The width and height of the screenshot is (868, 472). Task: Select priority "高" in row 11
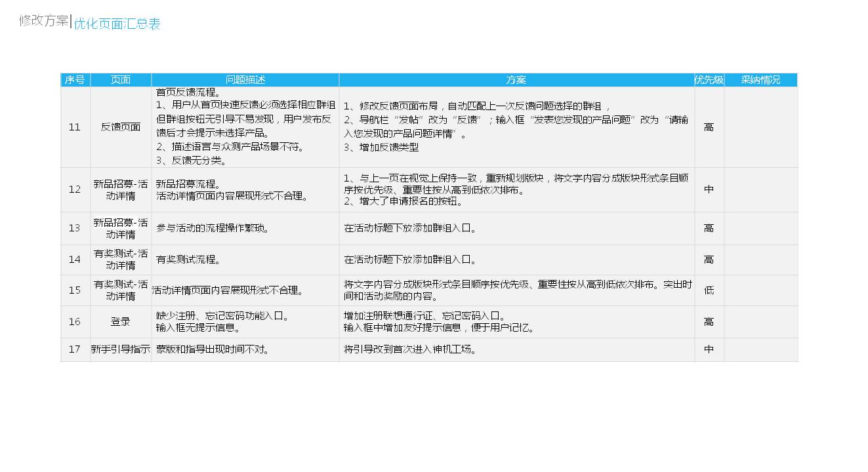(709, 127)
